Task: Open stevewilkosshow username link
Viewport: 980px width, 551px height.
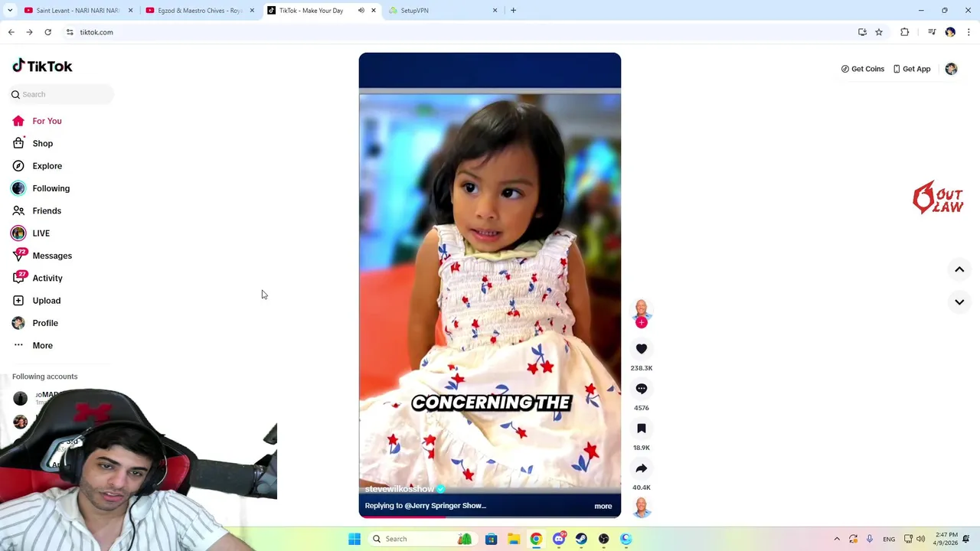Action: [400, 488]
